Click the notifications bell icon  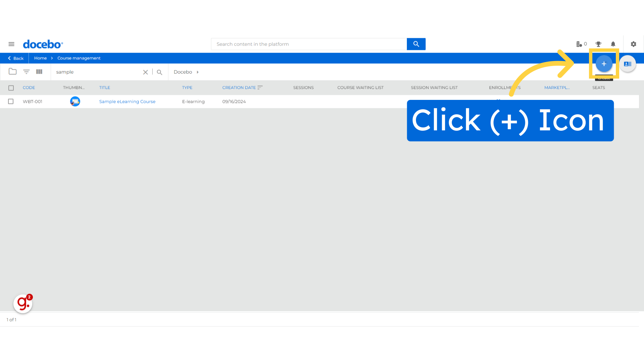tap(613, 44)
